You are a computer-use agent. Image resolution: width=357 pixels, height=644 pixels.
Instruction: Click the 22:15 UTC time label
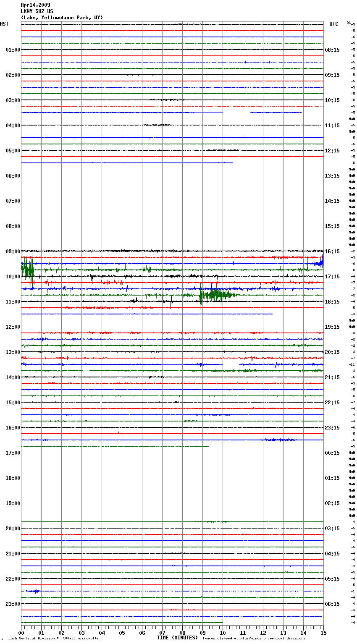pos(332,403)
